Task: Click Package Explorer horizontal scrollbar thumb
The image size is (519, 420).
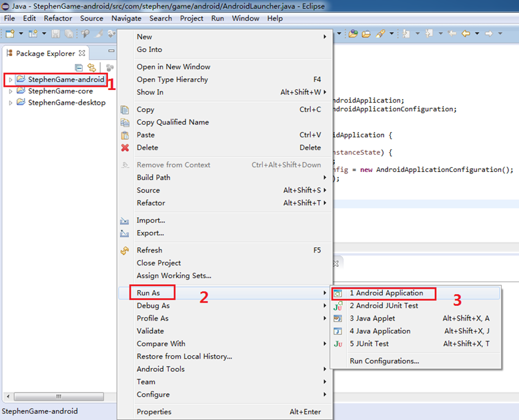Action: (59, 396)
